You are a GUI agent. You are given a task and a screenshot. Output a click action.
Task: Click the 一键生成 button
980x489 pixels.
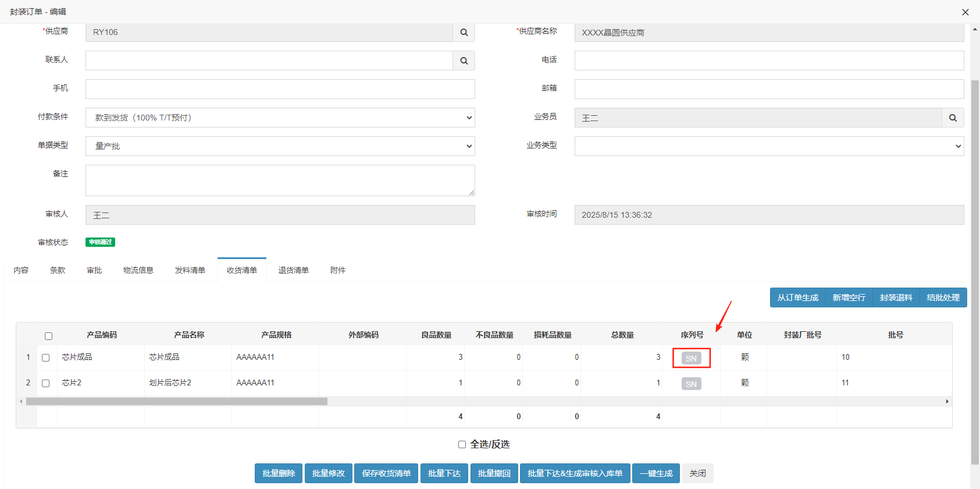coord(656,473)
